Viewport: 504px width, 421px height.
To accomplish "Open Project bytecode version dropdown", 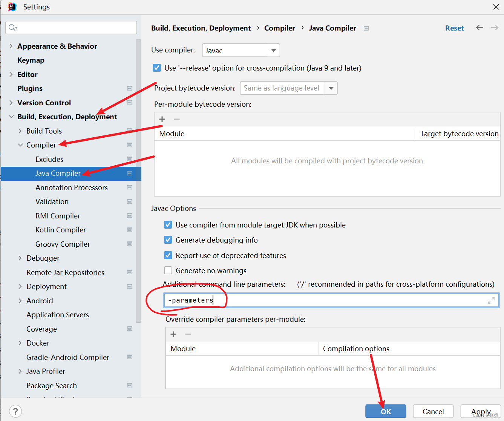I will click(x=331, y=88).
